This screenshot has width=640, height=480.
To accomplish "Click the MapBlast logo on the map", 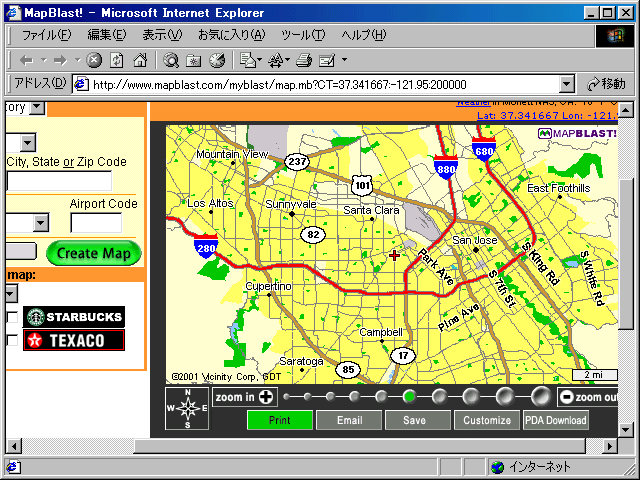I will [578, 133].
